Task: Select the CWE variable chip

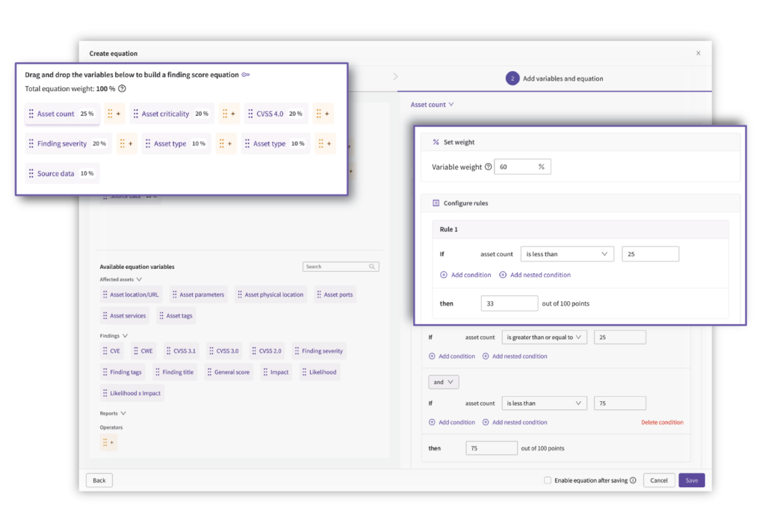Action: coord(143,351)
